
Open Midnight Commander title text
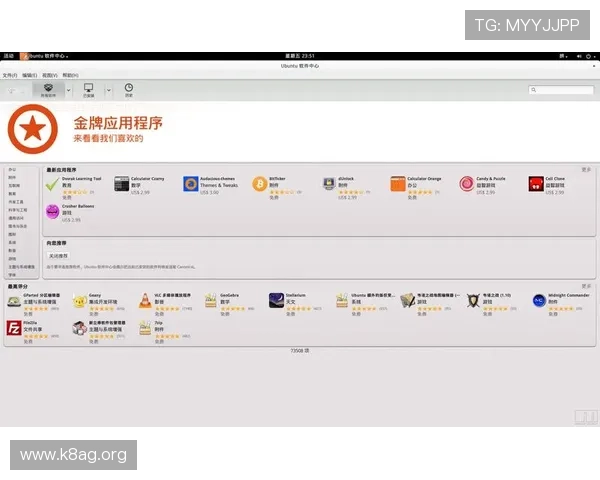[x=569, y=295]
